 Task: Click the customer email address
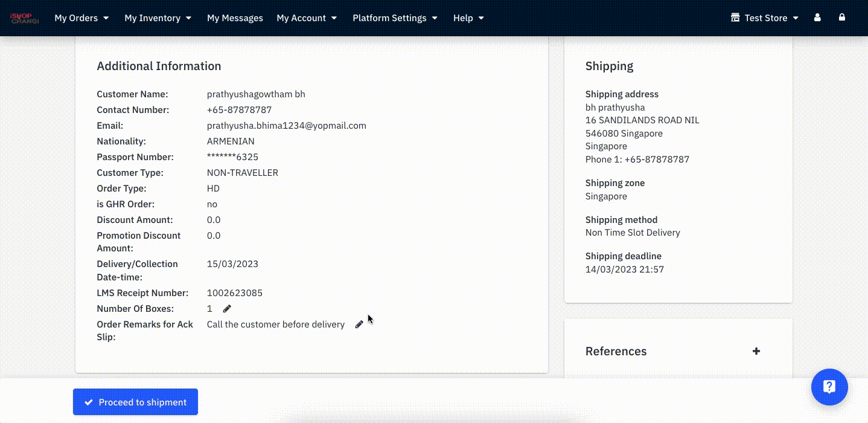286,126
